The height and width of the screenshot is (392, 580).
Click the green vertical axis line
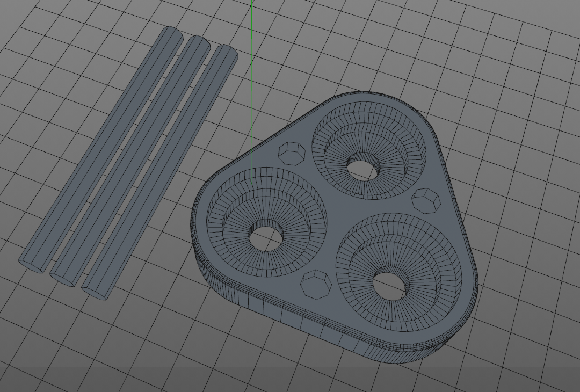(x=252, y=92)
